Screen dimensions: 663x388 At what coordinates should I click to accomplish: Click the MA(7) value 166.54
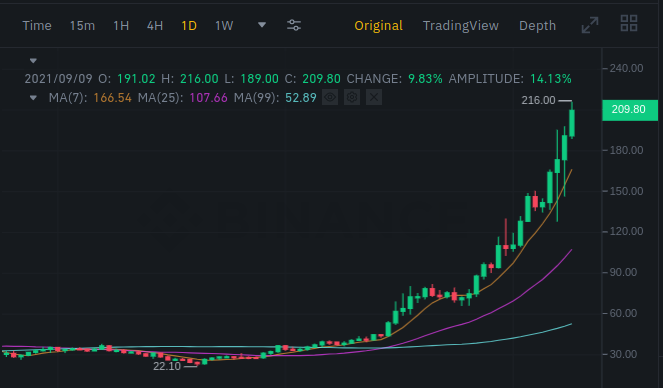[112, 98]
